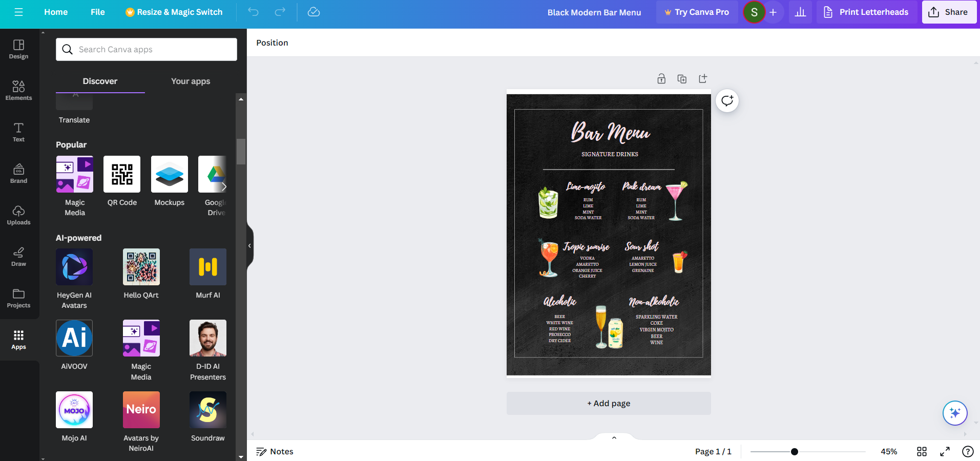The width and height of the screenshot is (980, 461).
Task: Click the duplicate page icon
Action: (x=682, y=79)
